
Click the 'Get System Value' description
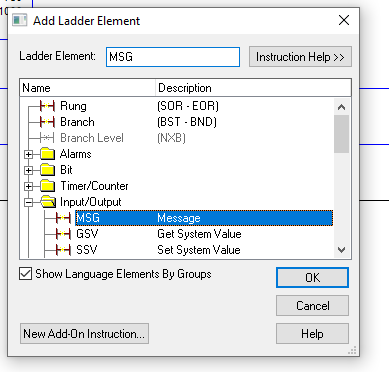(199, 234)
